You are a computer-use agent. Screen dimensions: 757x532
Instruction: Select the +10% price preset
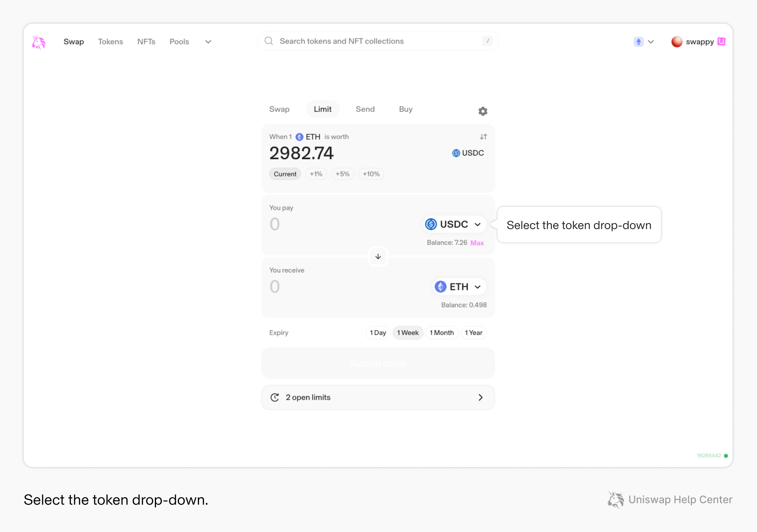coord(371,174)
